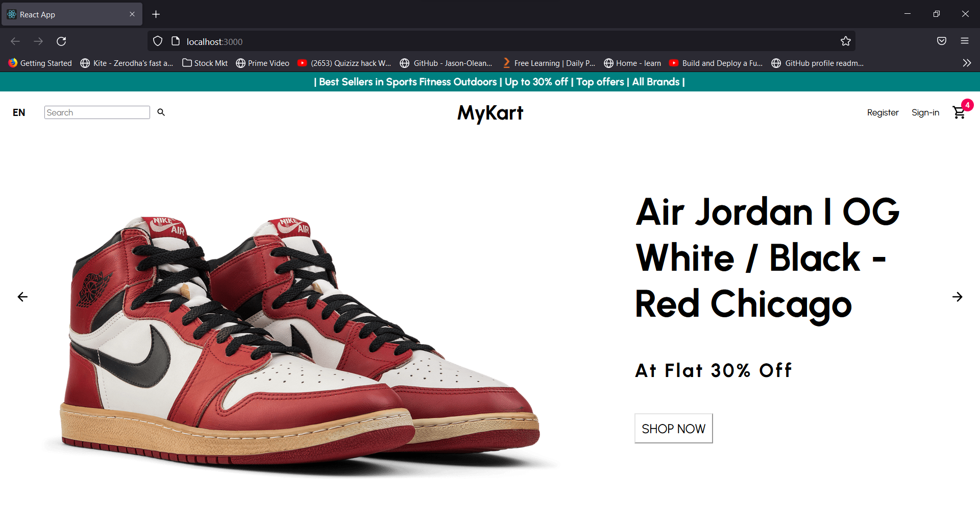Open Kite - Zerodha bookmark
980x518 pixels.
[127, 63]
